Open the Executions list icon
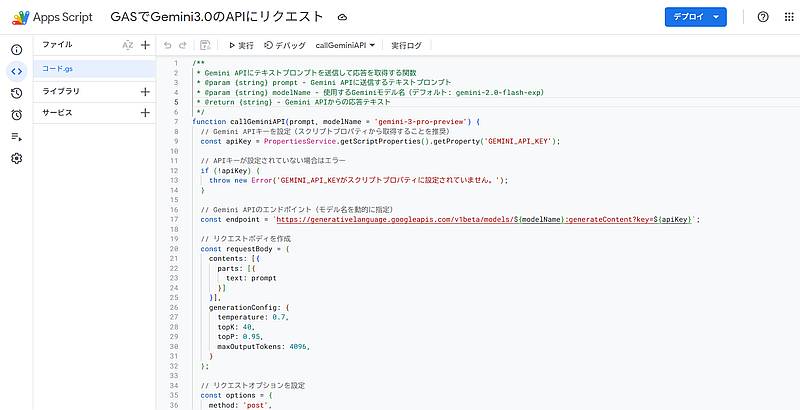The image size is (800, 410). [17, 137]
